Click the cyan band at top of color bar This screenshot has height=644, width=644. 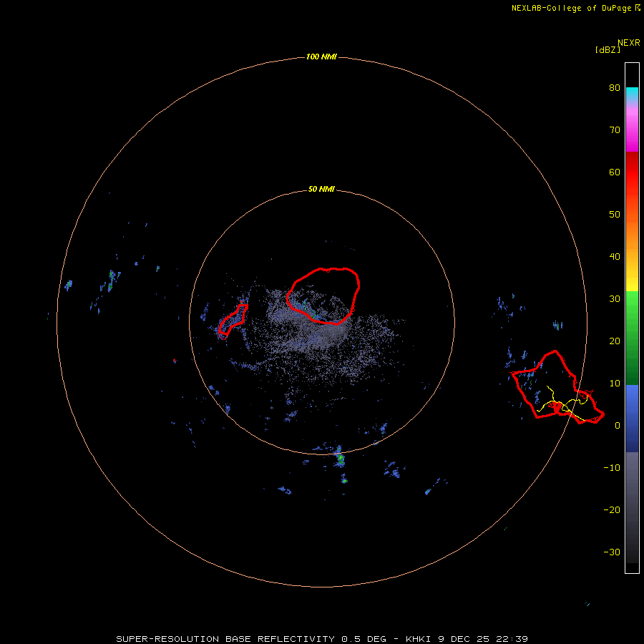coord(632,92)
